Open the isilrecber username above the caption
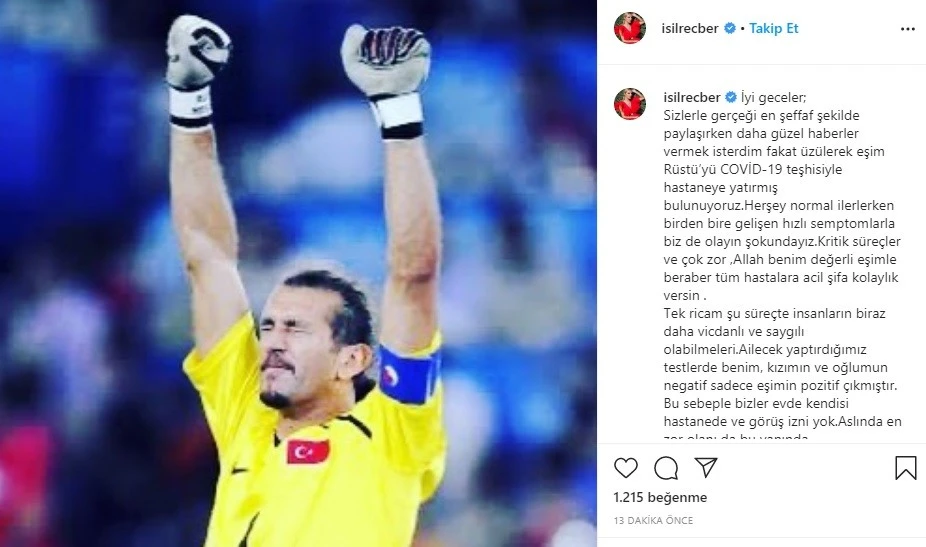The width and height of the screenshot is (926, 547). point(692,97)
